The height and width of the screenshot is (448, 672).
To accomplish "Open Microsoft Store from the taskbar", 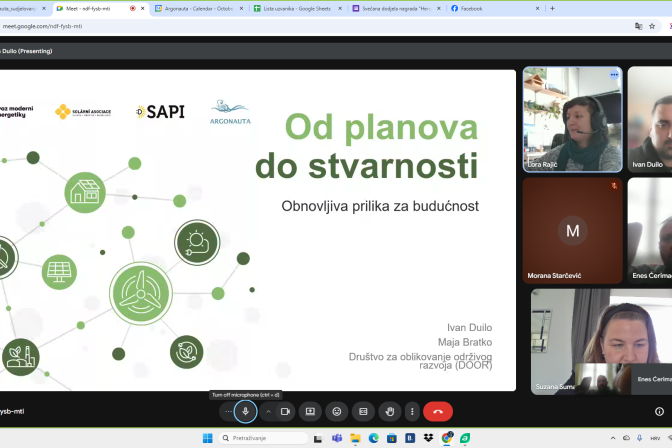I will pos(392,438).
